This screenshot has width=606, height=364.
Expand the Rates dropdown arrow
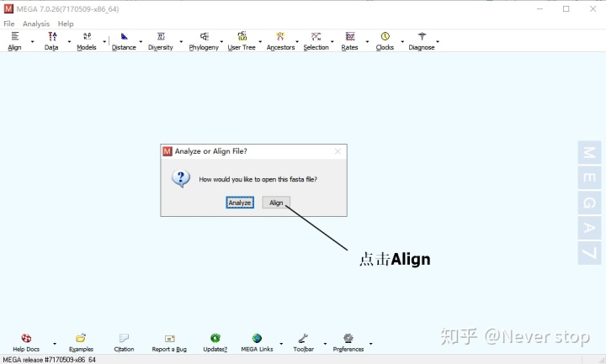[x=368, y=42]
